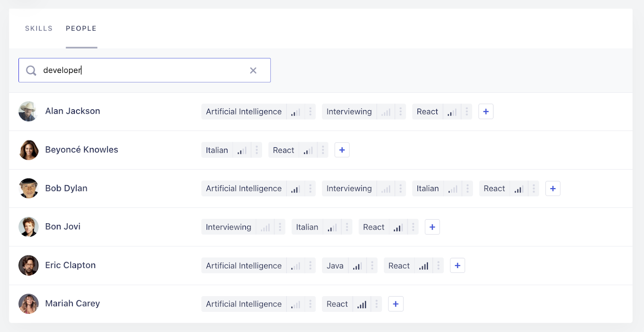Open Bob Dylan's profile name link

click(x=66, y=188)
